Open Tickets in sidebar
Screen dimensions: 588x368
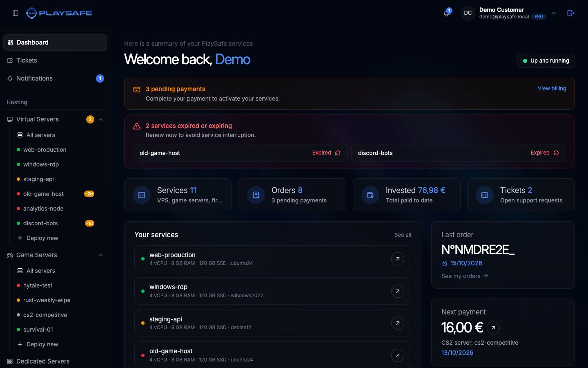[x=55, y=61]
